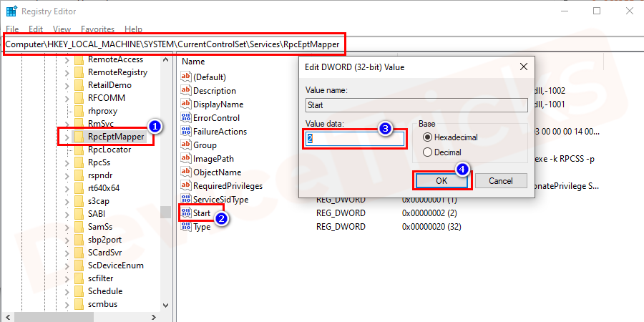Click the Registry Editor app icon in title bar
Viewport: 644px width, 322px height.
(11, 11)
